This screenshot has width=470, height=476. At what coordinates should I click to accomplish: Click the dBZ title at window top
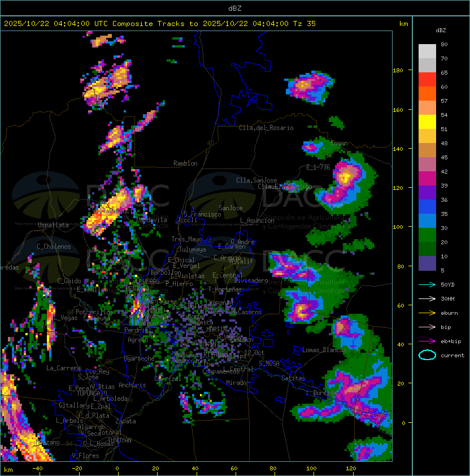235,8
